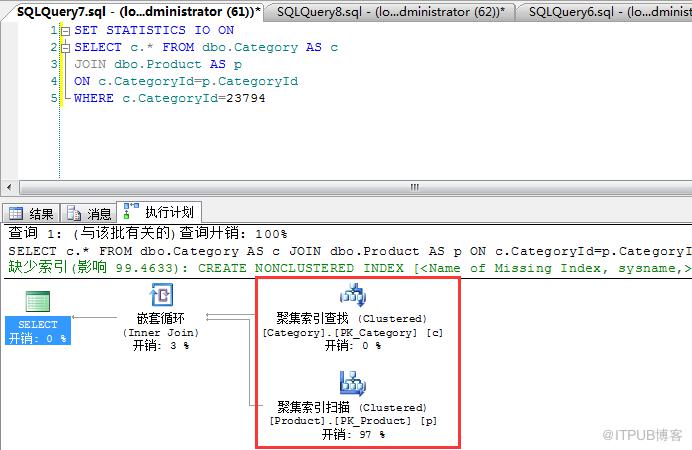692x450 pixels.
Task: Select the blue SELECT 开销 0% label
Action: 38,330
